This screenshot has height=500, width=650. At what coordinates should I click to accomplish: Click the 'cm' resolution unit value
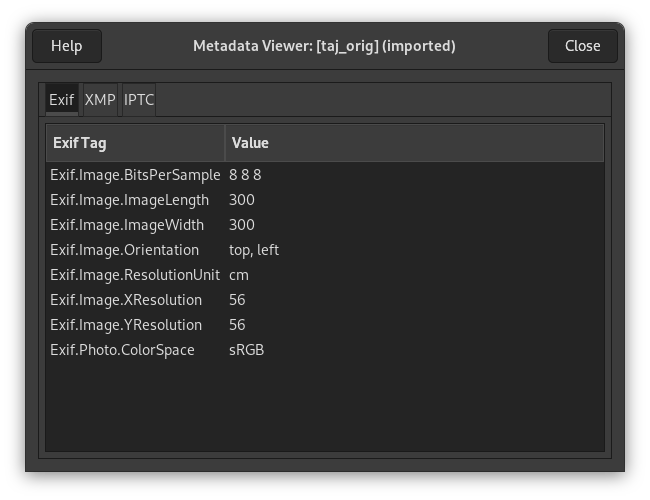pos(239,275)
